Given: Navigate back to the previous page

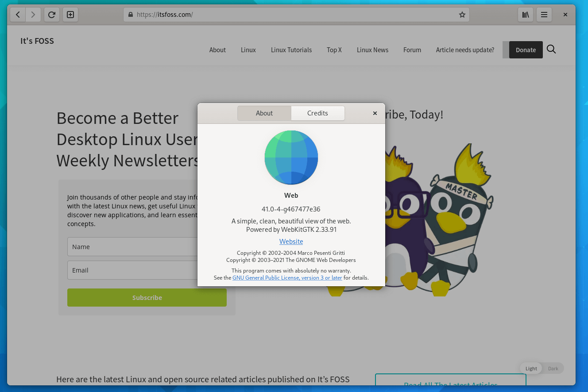Looking at the screenshot, I should pyautogui.click(x=17, y=14).
